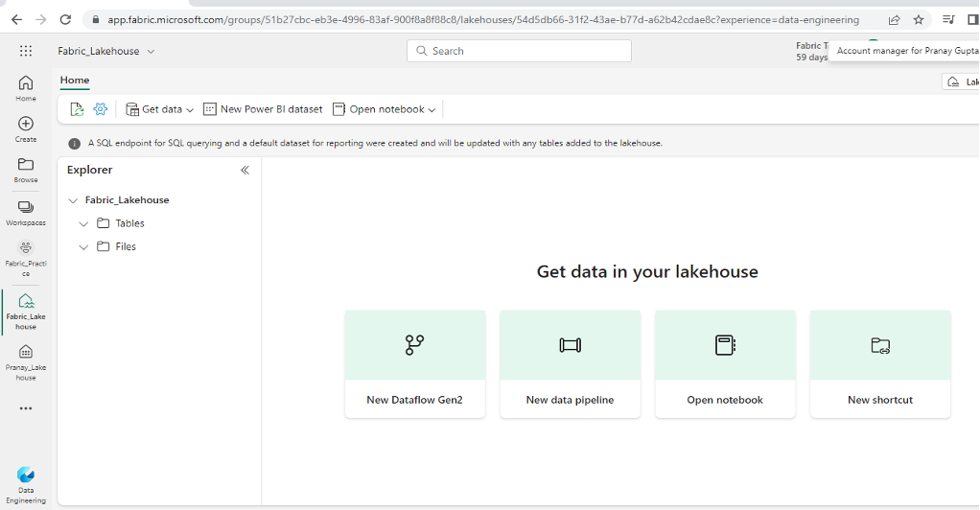Open Pranay_Lakehouse item in sidebar
The width and height of the screenshot is (980, 510).
pyautogui.click(x=26, y=362)
